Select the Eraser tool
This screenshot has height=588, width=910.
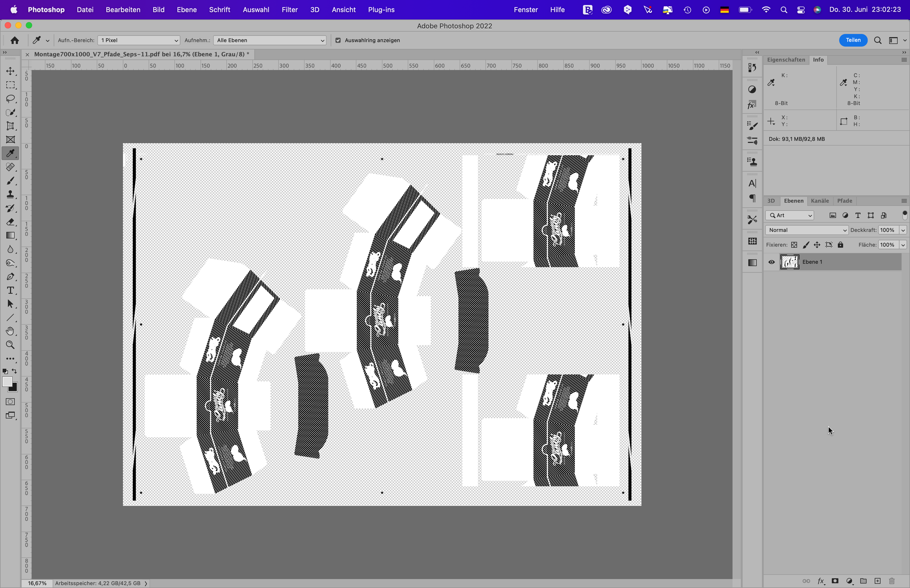(10, 222)
